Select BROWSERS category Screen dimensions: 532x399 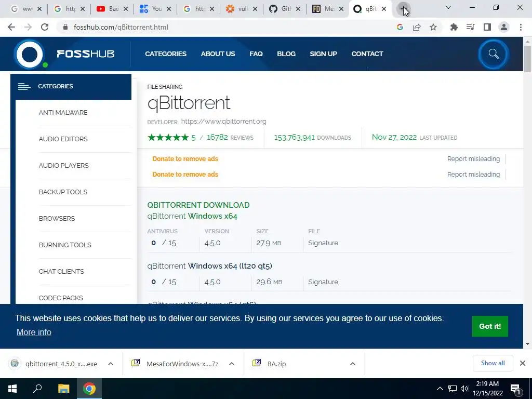coord(57,219)
